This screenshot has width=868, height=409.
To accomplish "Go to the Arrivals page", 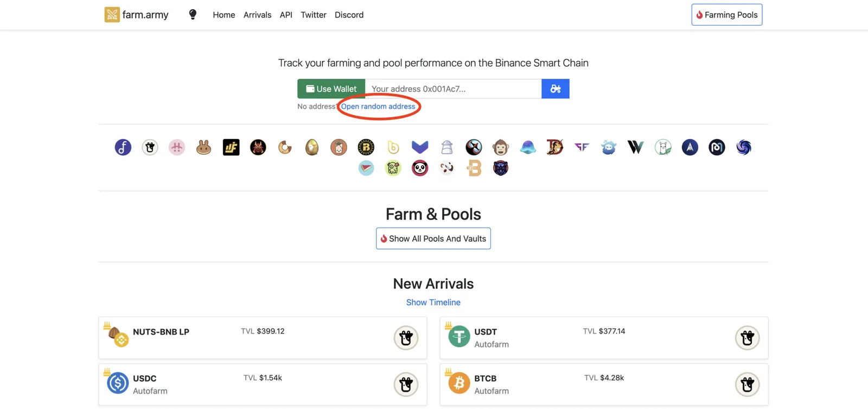I will click(257, 15).
